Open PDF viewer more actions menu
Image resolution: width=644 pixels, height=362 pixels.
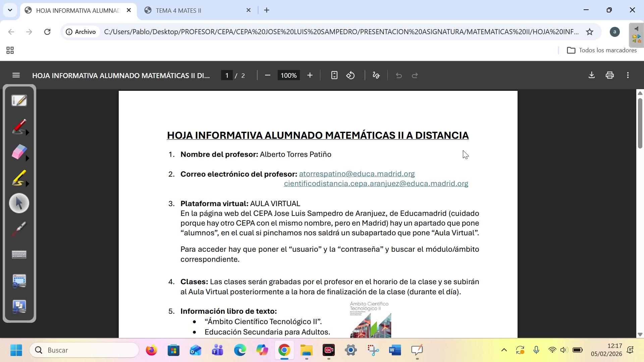[x=628, y=75]
